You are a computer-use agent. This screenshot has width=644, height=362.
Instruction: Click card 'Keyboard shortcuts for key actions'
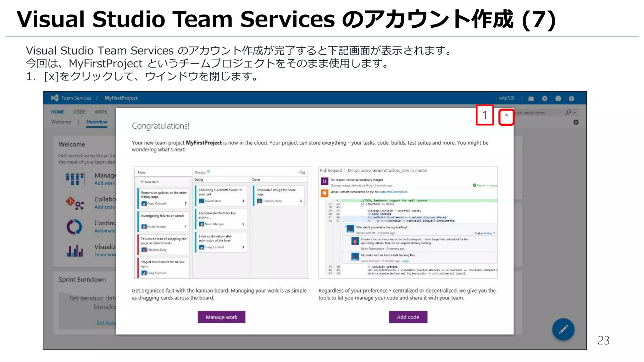tap(221, 219)
